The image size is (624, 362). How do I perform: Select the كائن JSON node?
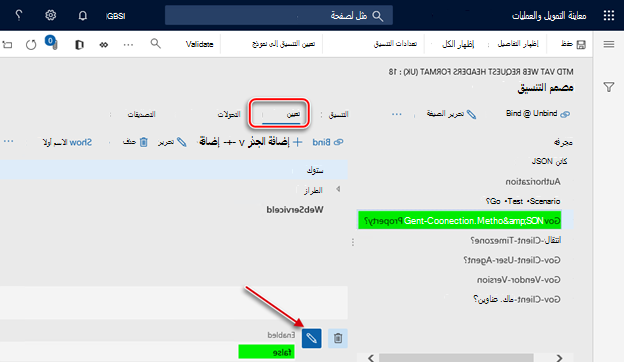(550, 161)
